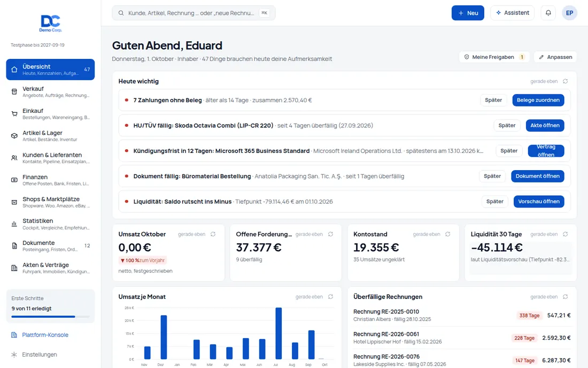Refresh the Umsatz Oktober card
This screenshot has height=368, width=588.
213,234
